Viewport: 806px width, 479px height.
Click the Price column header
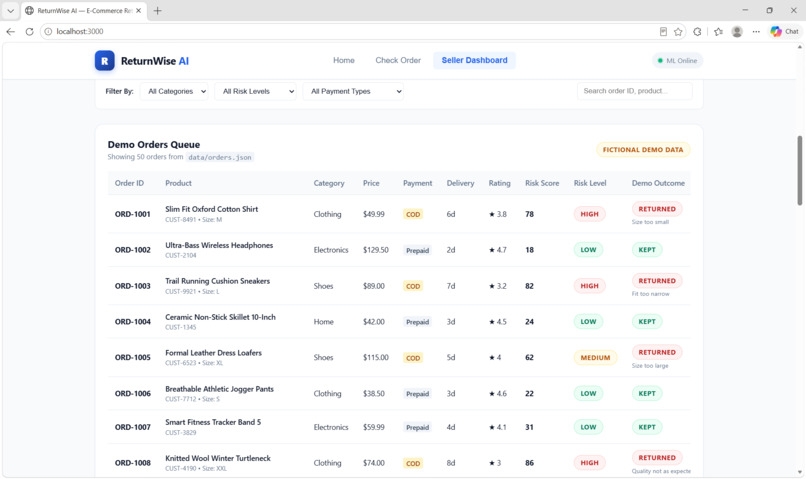(x=371, y=183)
